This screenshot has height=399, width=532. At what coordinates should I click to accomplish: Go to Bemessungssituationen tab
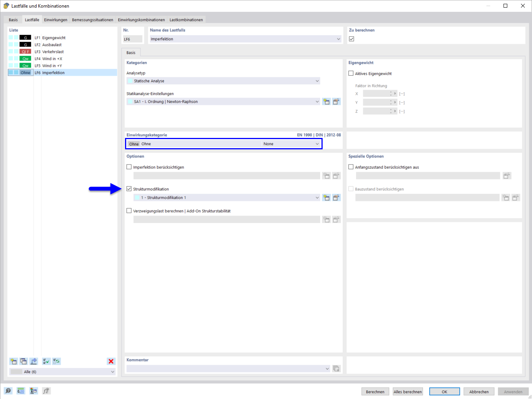(92, 20)
